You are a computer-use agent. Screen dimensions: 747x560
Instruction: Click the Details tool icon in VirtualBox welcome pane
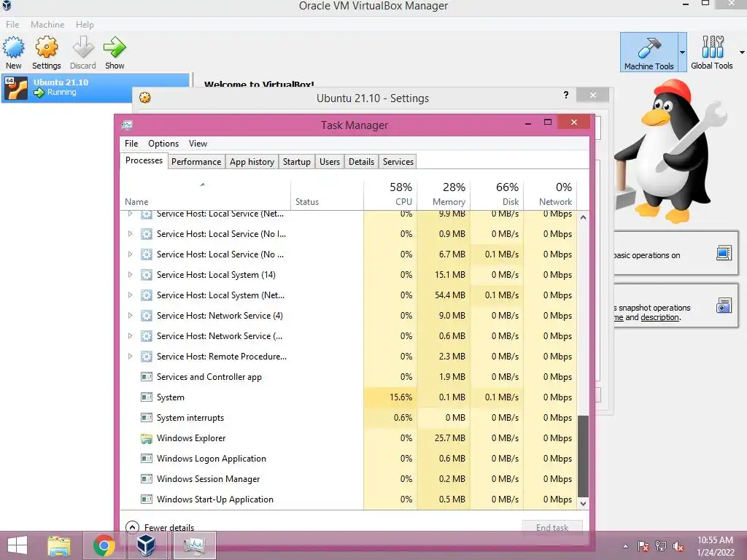(724, 252)
